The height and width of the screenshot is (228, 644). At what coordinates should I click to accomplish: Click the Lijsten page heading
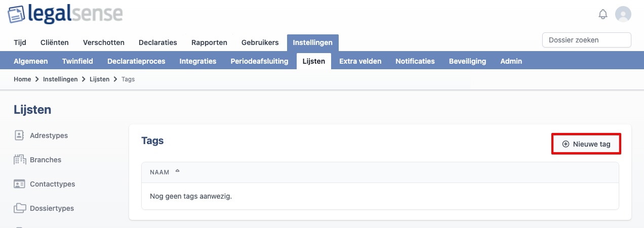coord(32,110)
